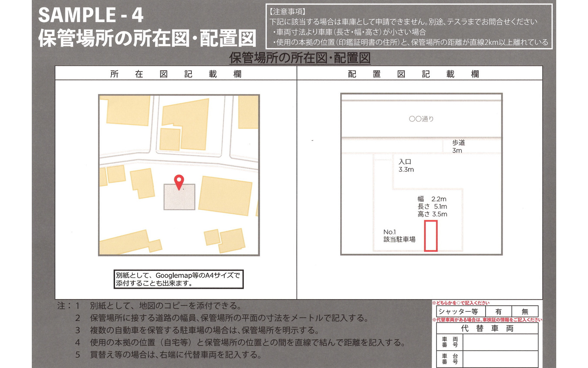588x368 pixels.
Task: Click the No.1 該当駐車場 label
Action: tap(399, 235)
